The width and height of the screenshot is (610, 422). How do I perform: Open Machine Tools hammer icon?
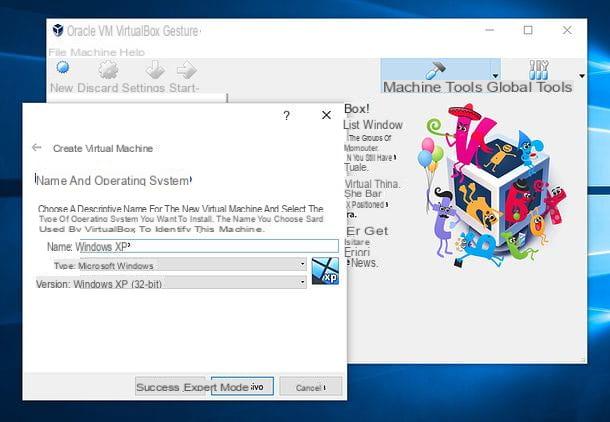(x=436, y=70)
